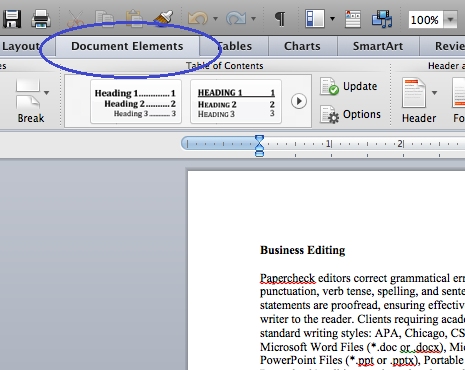Screen dimensions: 465x370
Task: Show more Table of Contents styles arrow
Action: (x=299, y=101)
